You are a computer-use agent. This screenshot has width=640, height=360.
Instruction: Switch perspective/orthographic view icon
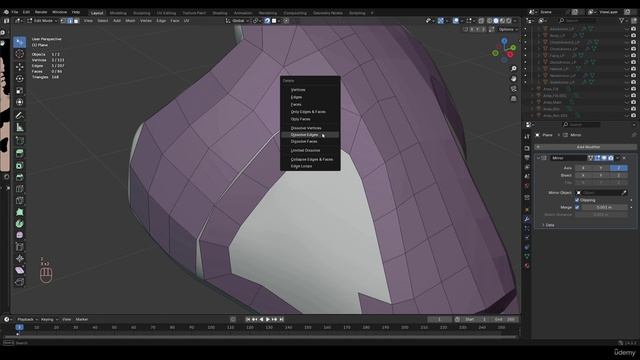coord(513,98)
